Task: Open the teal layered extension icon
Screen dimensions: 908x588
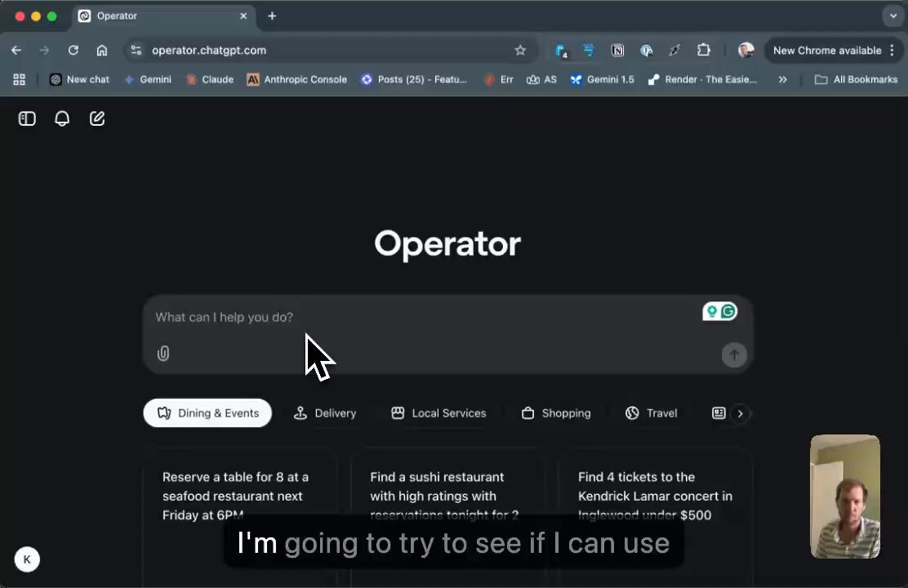Action: click(589, 51)
